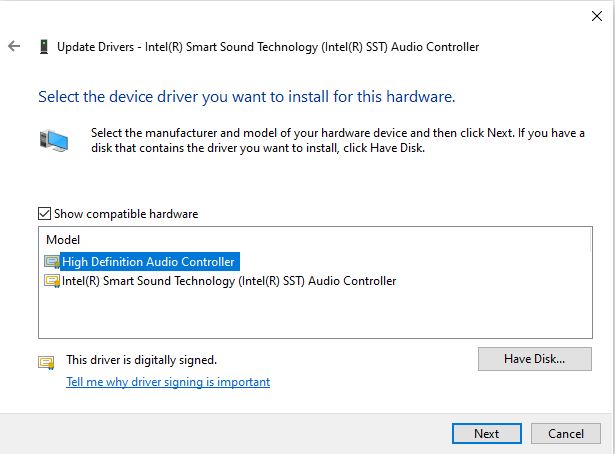Click the Show compatible hardware label
The image size is (615, 454).
click(126, 214)
